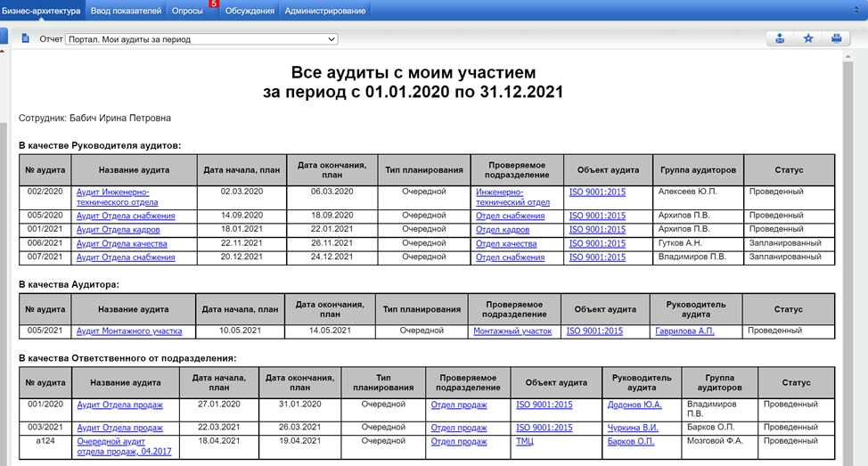Click the document icon beside Отчет
This screenshot has width=868, height=466.
tap(26, 38)
